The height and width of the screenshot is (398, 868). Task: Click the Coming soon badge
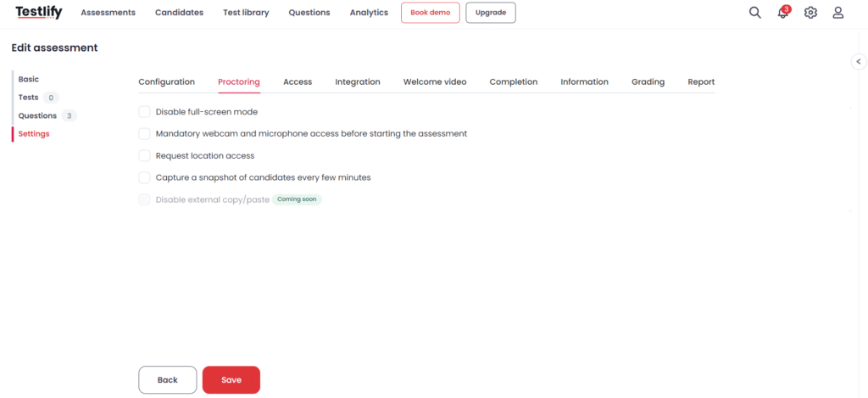297,199
